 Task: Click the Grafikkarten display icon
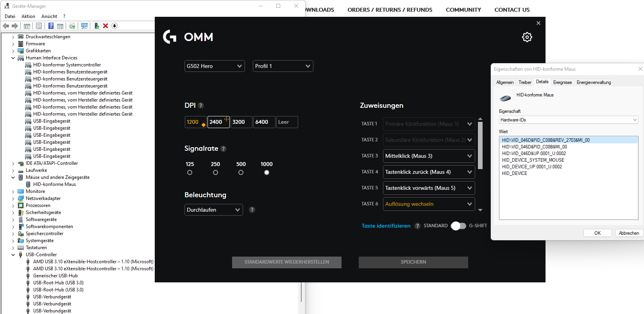(21, 51)
